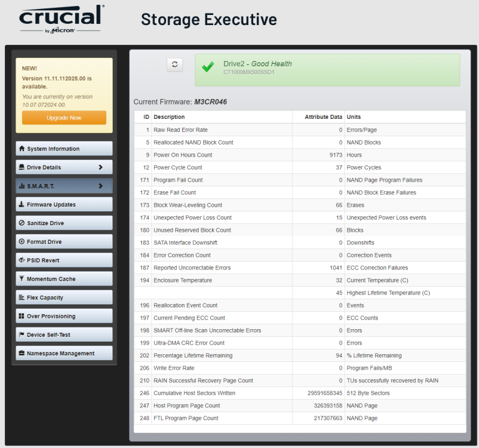The height and width of the screenshot is (448, 479).
Task: Click the flag icon beside Device Self-Test
Action: click(x=22, y=335)
